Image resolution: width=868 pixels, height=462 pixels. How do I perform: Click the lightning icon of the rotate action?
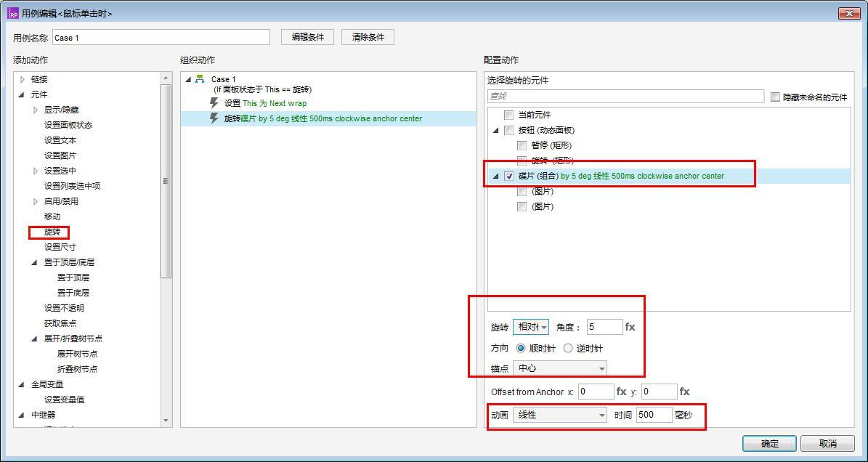pyautogui.click(x=214, y=118)
